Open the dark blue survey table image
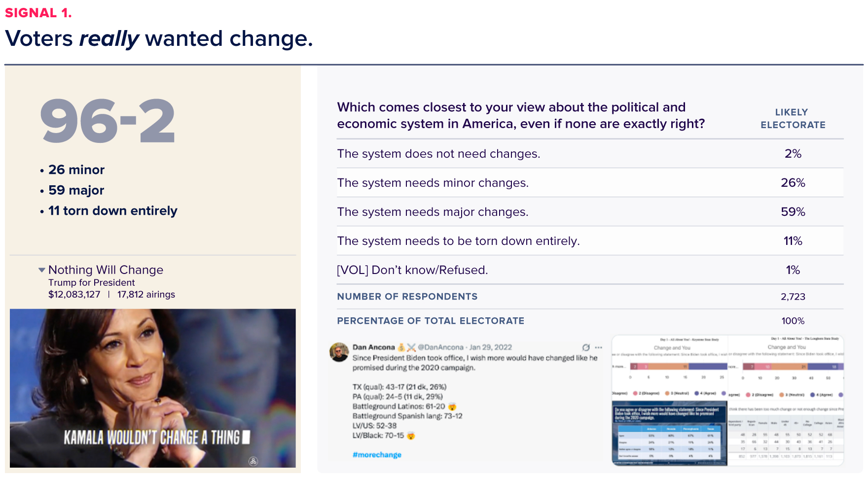 (x=669, y=433)
